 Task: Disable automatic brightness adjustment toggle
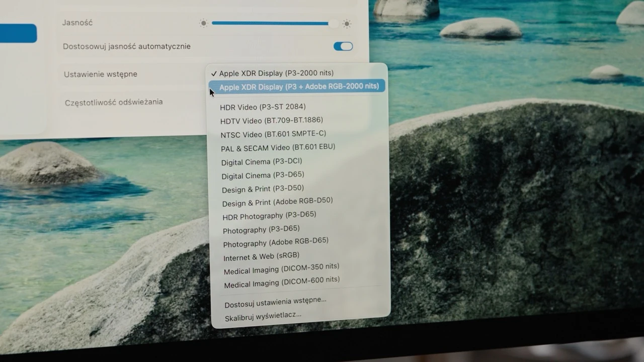[343, 46]
